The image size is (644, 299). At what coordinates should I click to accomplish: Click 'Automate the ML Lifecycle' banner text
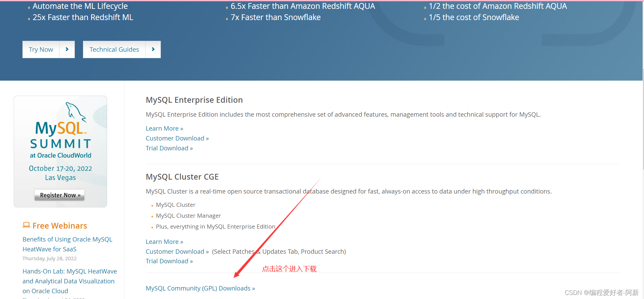click(80, 6)
